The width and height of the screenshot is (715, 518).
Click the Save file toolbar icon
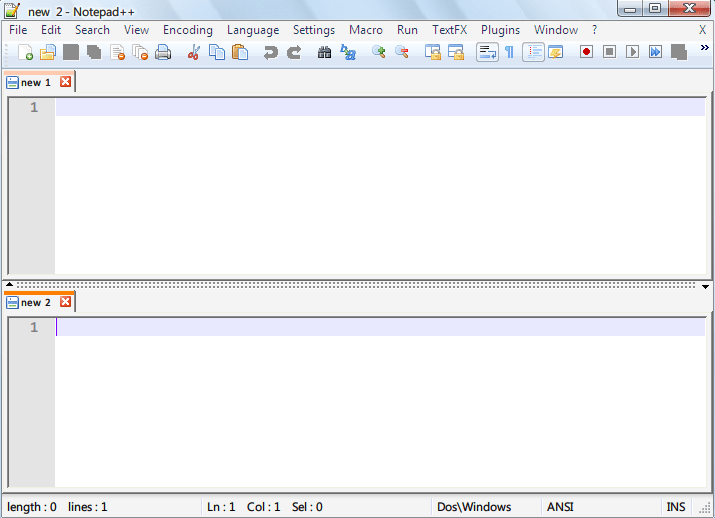[71, 52]
